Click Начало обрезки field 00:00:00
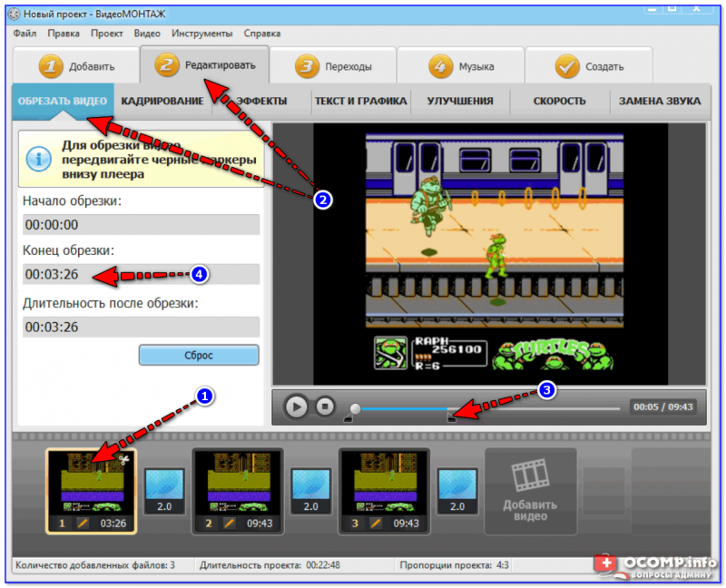Screen dimensions: 726x588 point(141,224)
